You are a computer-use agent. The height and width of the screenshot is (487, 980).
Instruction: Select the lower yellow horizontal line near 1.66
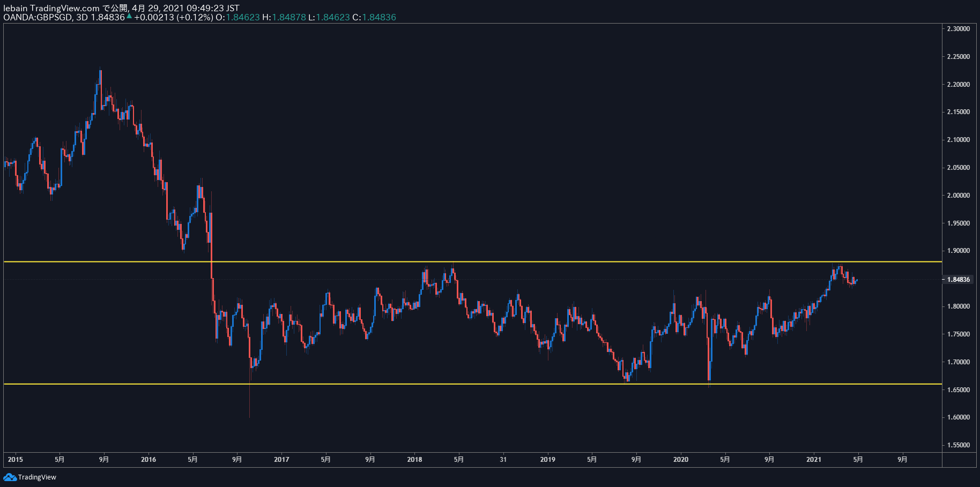(472, 384)
